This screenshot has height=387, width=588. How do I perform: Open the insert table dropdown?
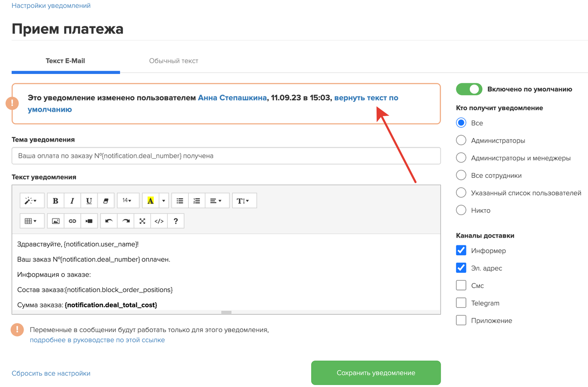(x=32, y=221)
